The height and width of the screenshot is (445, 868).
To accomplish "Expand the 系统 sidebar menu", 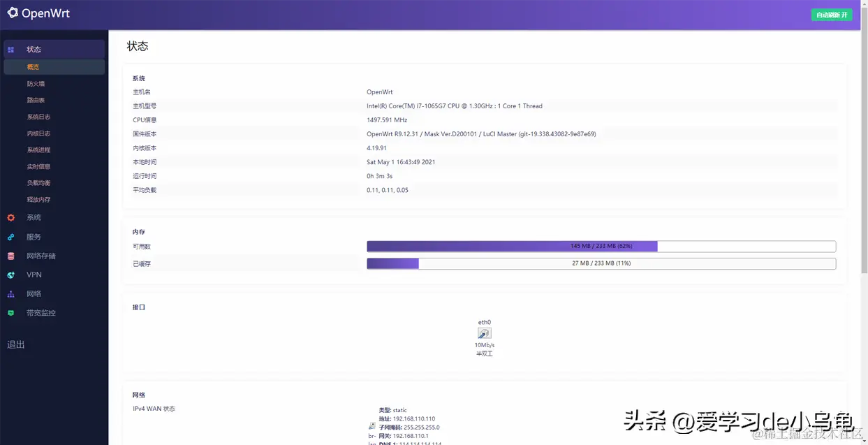I will (x=34, y=217).
